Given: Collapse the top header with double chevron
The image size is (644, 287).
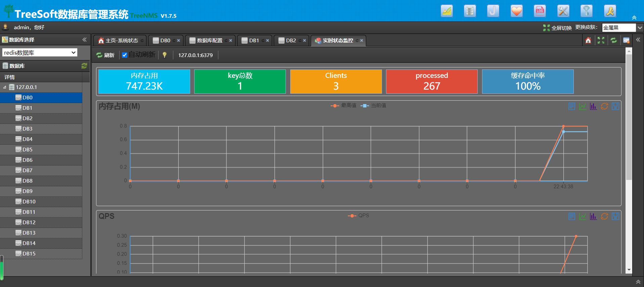Looking at the screenshot, I should [634, 18].
